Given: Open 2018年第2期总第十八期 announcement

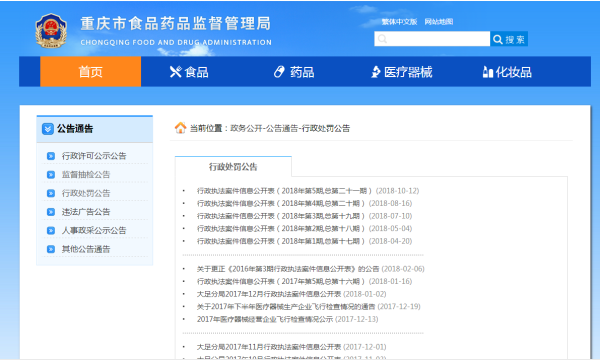Looking at the screenshot, I should pos(281,229).
